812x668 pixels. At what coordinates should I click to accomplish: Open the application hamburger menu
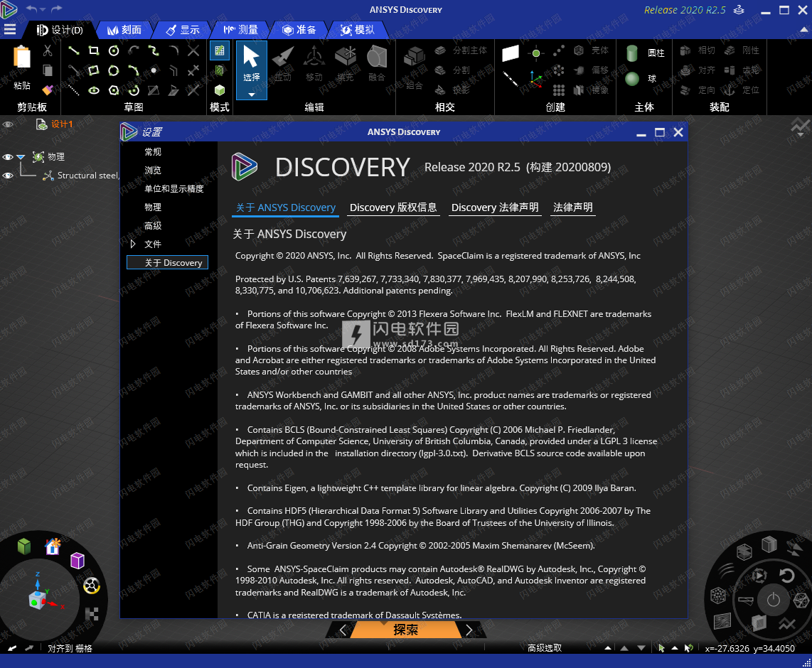pyautogui.click(x=10, y=30)
